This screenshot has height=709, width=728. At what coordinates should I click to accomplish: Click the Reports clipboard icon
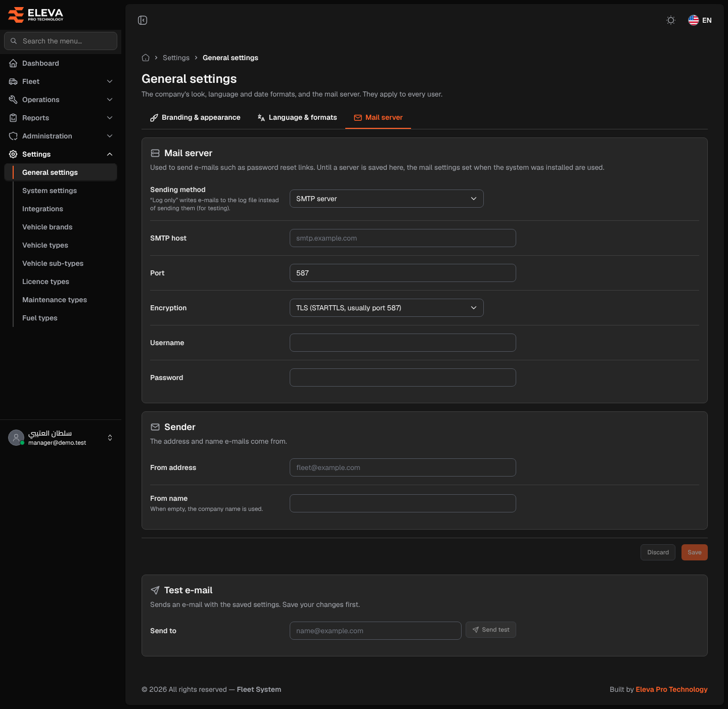click(x=13, y=118)
